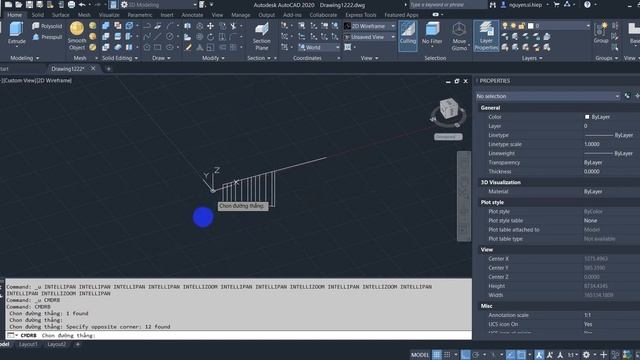640x360 pixels.
Task: Open the Express Tools ribbon tab
Action: click(x=360, y=15)
